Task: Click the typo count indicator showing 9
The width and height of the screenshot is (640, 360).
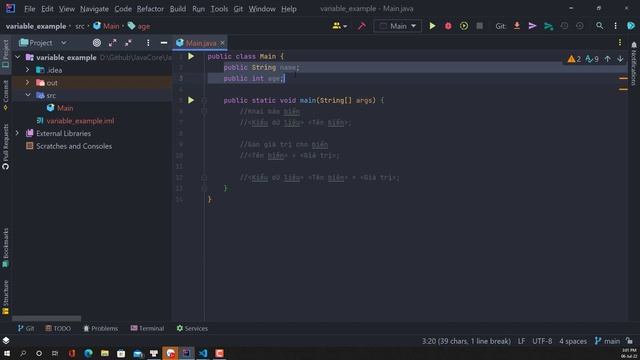Action: (x=592, y=59)
